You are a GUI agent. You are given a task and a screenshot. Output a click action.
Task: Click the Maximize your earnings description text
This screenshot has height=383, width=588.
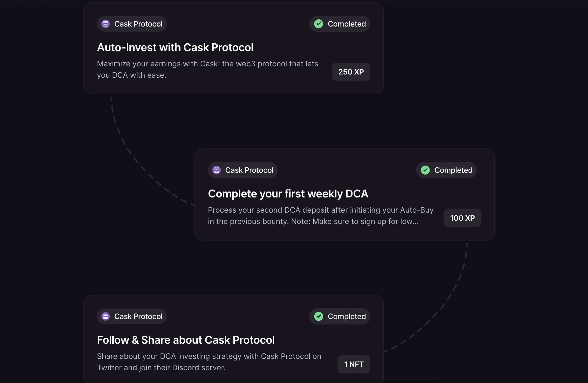(x=208, y=69)
